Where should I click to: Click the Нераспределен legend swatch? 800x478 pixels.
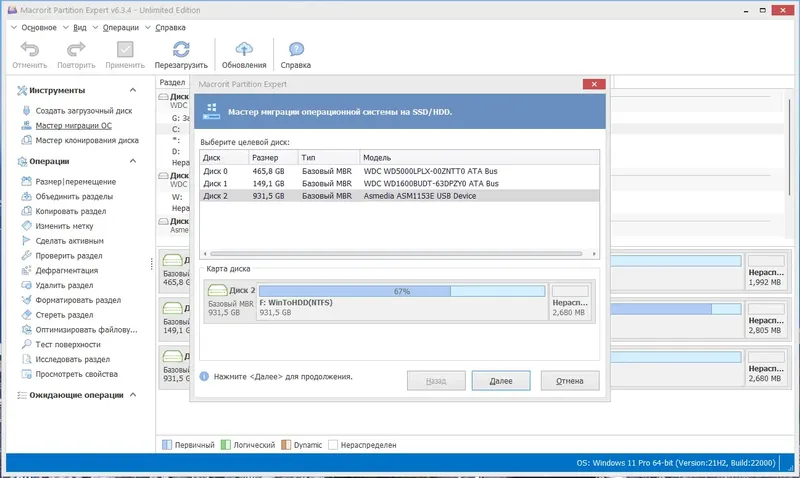pyautogui.click(x=333, y=445)
